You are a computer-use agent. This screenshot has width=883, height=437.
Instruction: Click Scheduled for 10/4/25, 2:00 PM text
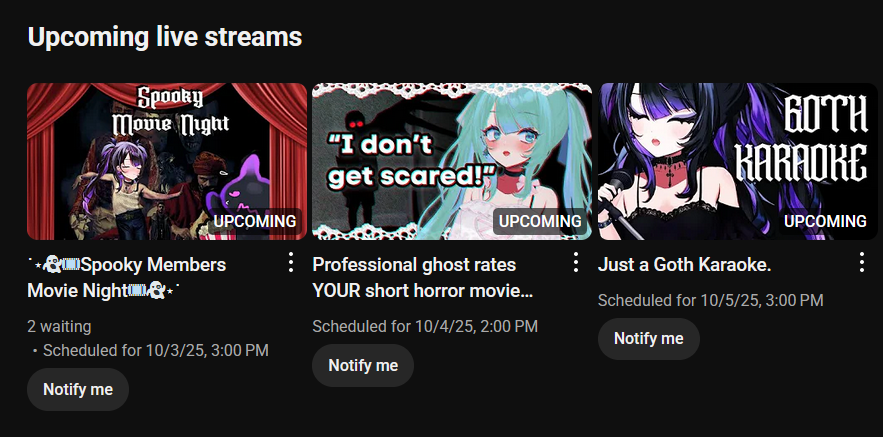(425, 327)
